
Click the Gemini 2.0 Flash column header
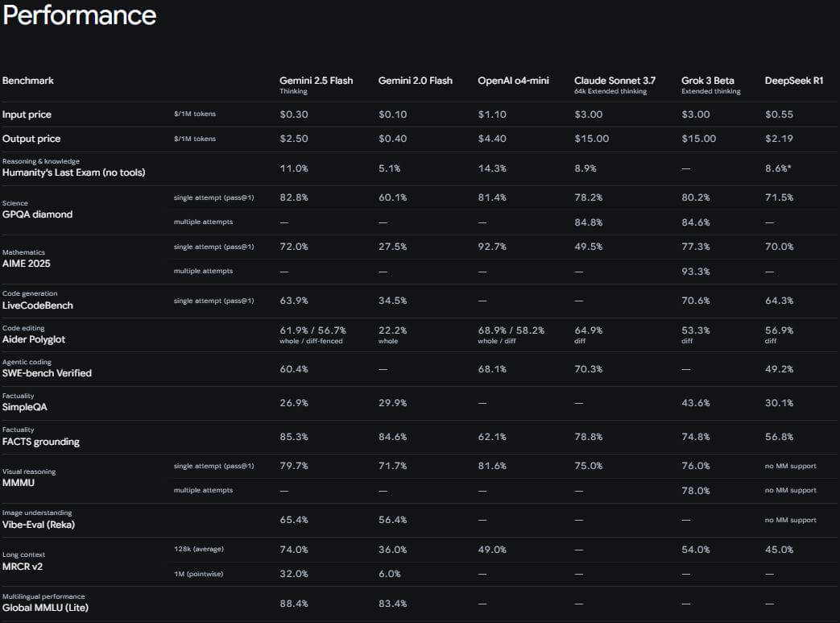[x=415, y=81]
